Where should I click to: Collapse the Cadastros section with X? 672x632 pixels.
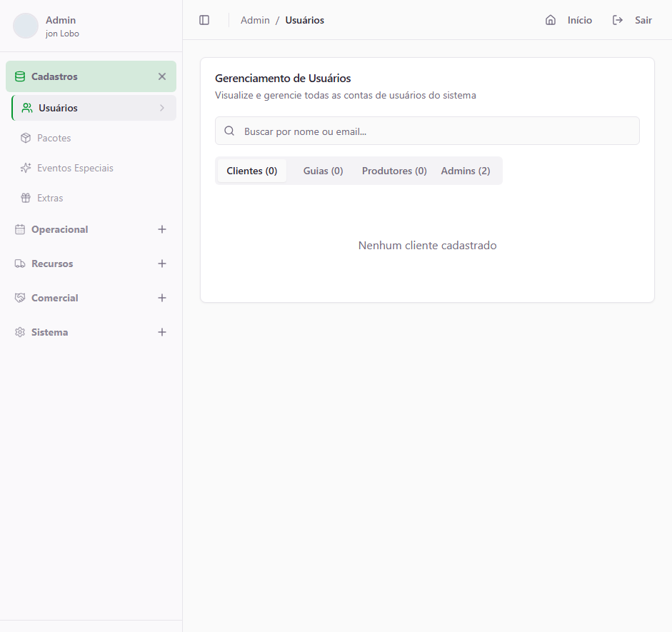click(162, 76)
